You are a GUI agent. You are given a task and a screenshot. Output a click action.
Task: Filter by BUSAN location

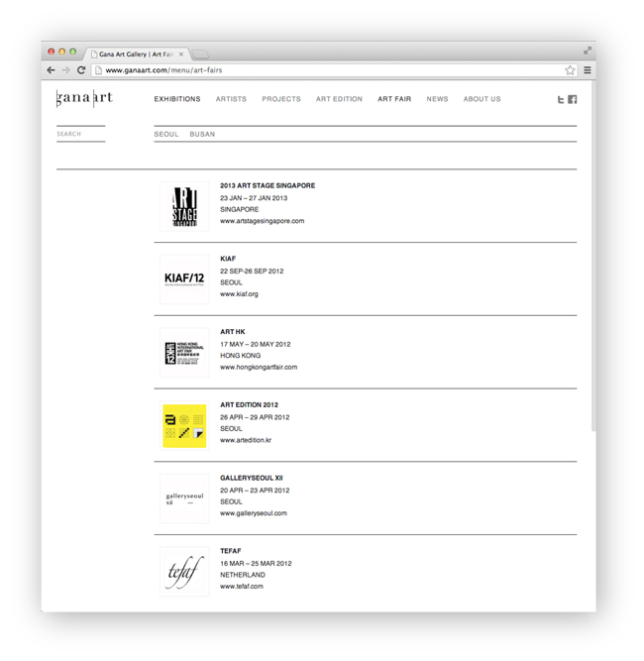[x=202, y=134]
